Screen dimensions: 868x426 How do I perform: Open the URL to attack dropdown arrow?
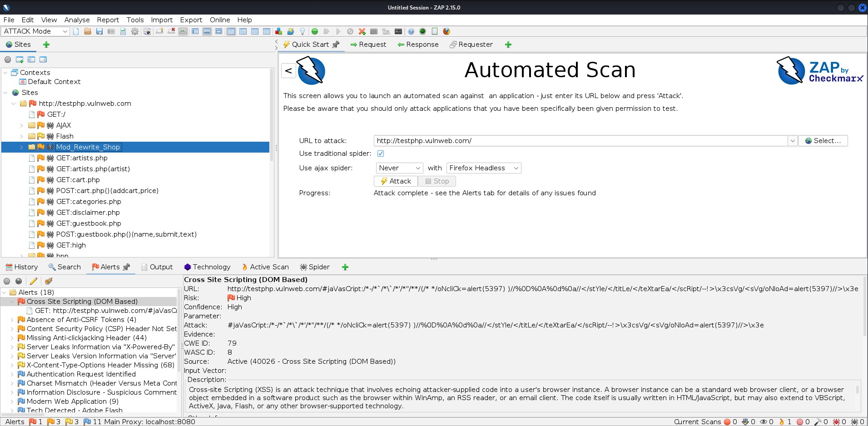(793, 141)
